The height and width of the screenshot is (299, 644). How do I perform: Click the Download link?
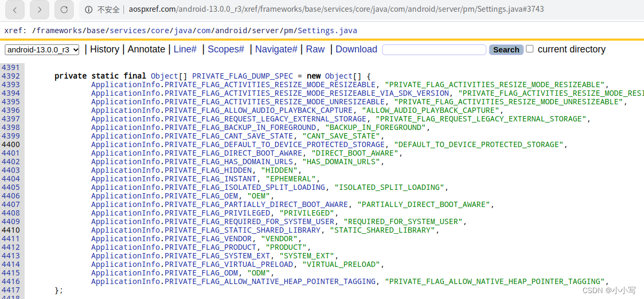(356, 49)
